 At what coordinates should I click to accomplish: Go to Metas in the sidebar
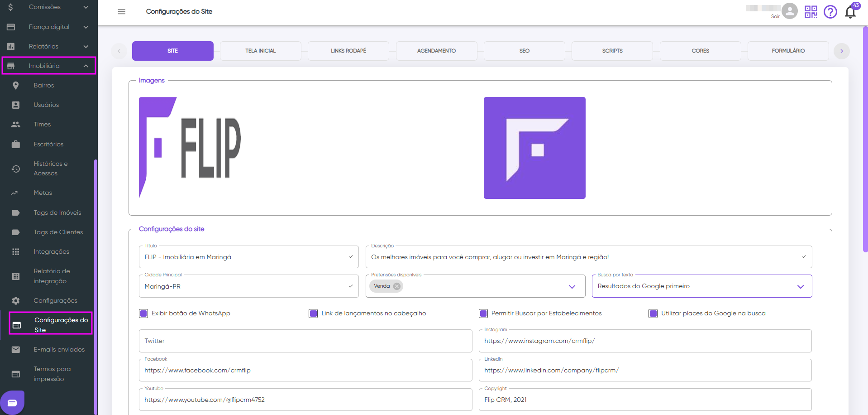43,193
